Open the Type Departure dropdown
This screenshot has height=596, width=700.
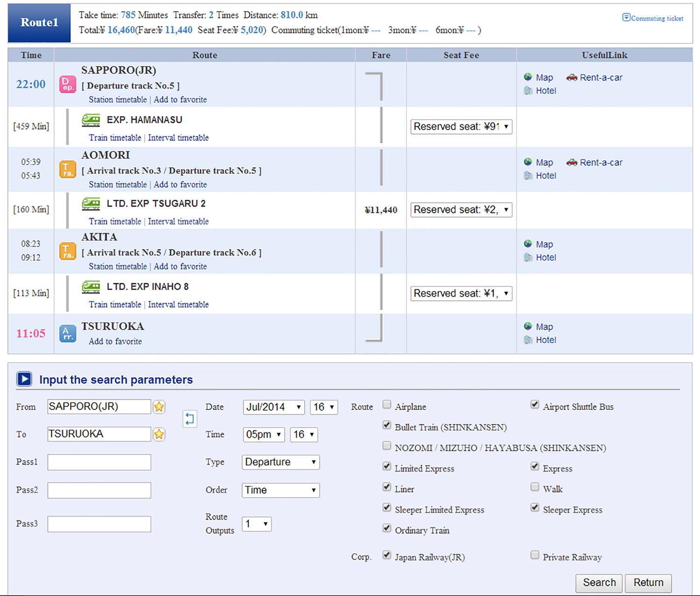pos(281,462)
